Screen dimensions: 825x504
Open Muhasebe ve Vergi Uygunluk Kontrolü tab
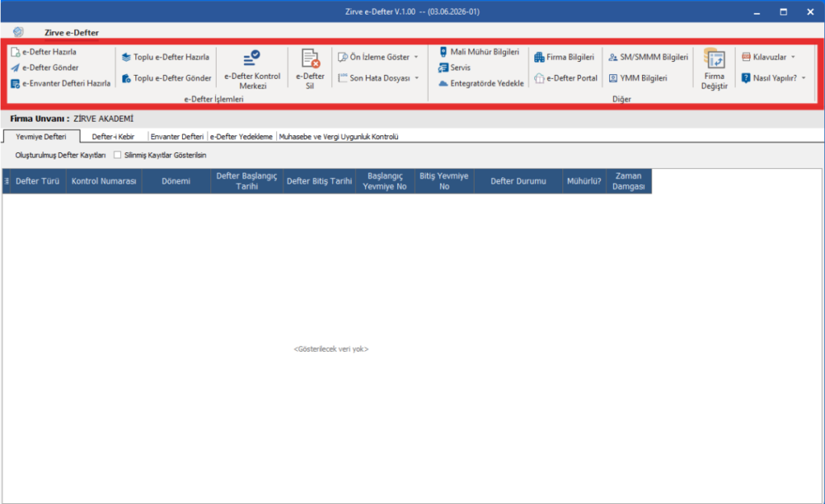pos(339,137)
